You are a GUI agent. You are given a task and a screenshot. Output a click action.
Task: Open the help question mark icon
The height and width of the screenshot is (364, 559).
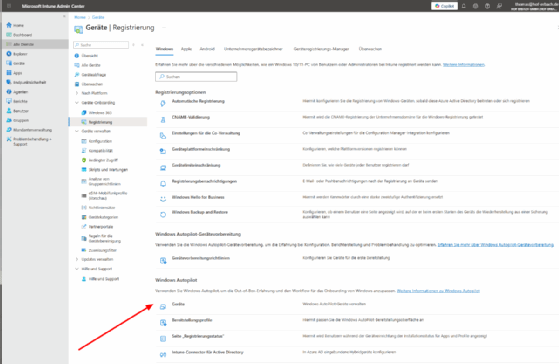487,6
